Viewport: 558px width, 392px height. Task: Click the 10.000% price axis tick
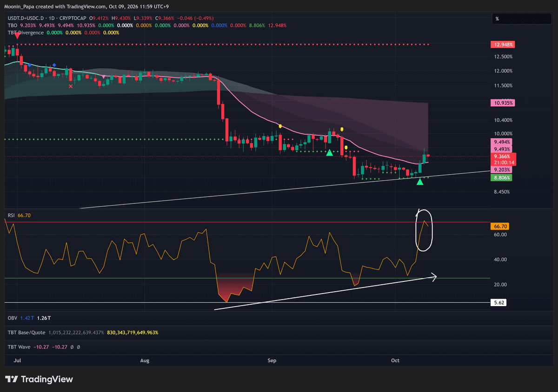pos(503,134)
